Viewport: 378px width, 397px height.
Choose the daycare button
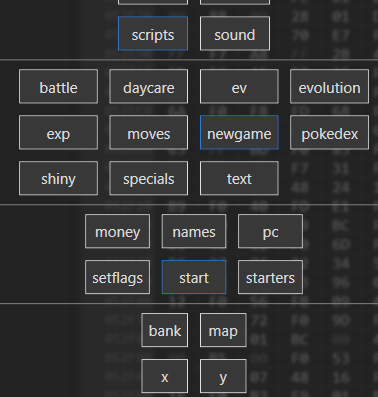point(149,86)
